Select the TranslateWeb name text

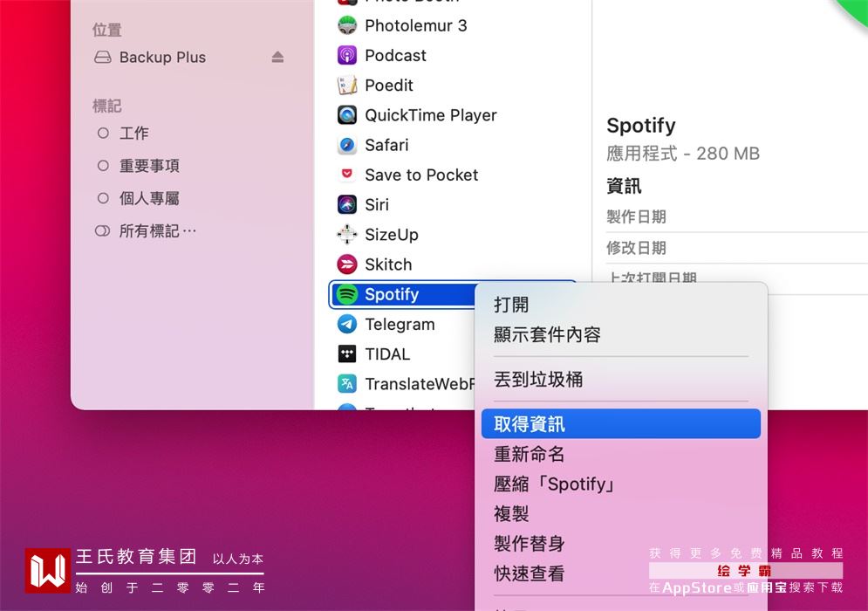(x=420, y=384)
